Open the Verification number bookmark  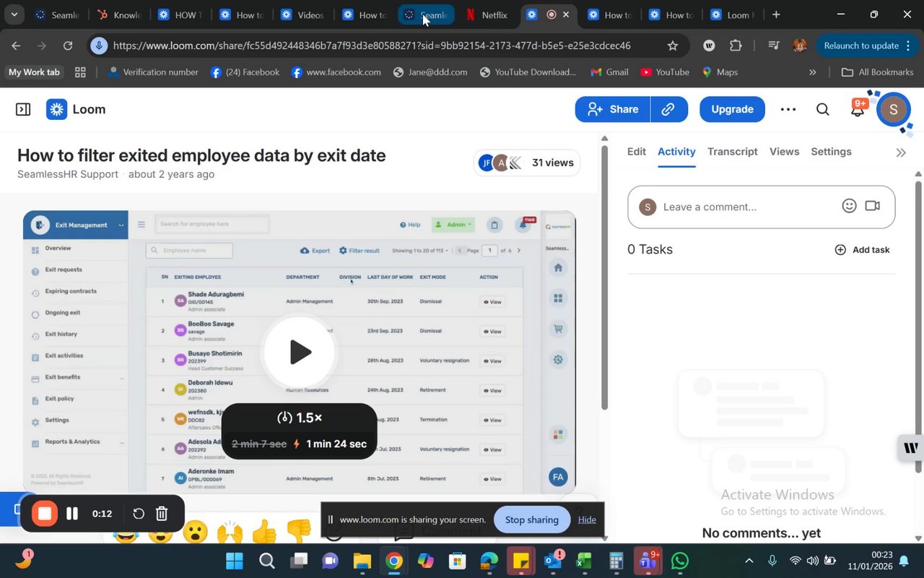(x=152, y=72)
